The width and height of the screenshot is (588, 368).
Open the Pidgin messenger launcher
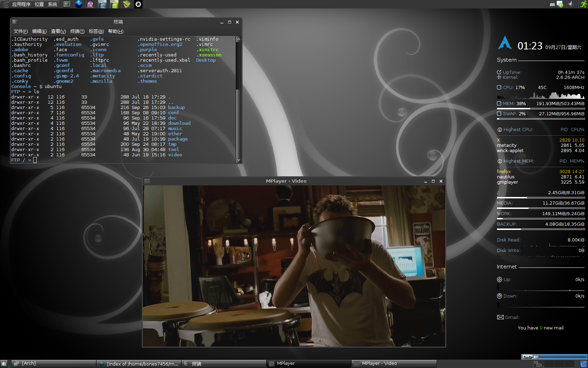tap(90, 4)
